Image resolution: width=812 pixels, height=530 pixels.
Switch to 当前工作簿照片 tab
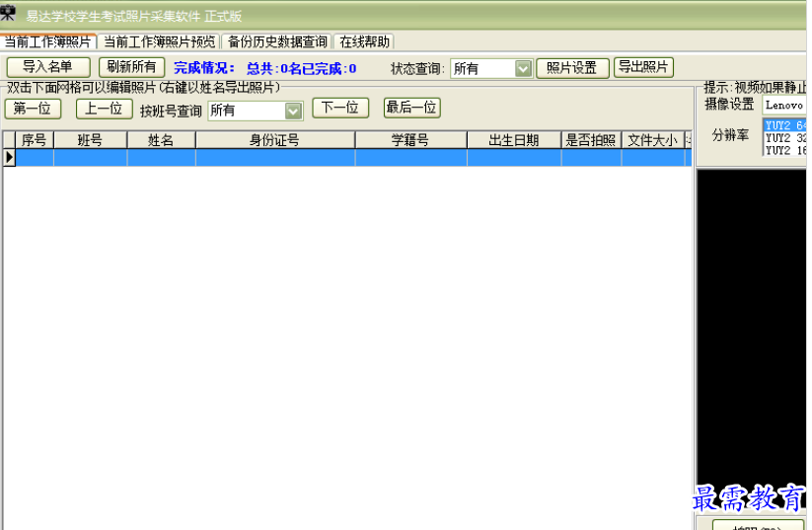(x=48, y=41)
